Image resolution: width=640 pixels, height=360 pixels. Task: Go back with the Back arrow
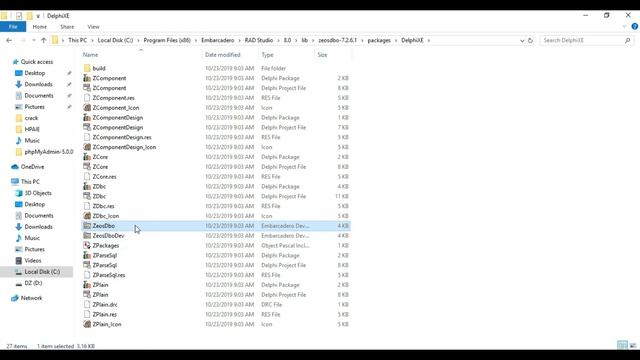9,40
